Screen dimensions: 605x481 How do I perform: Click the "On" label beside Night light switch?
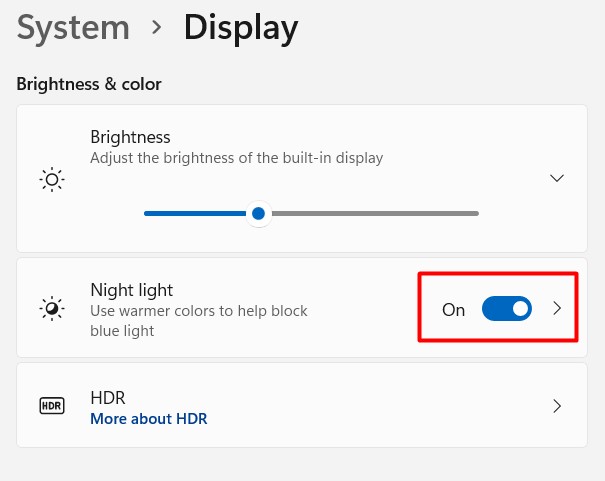pyautogui.click(x=453, y=310)
